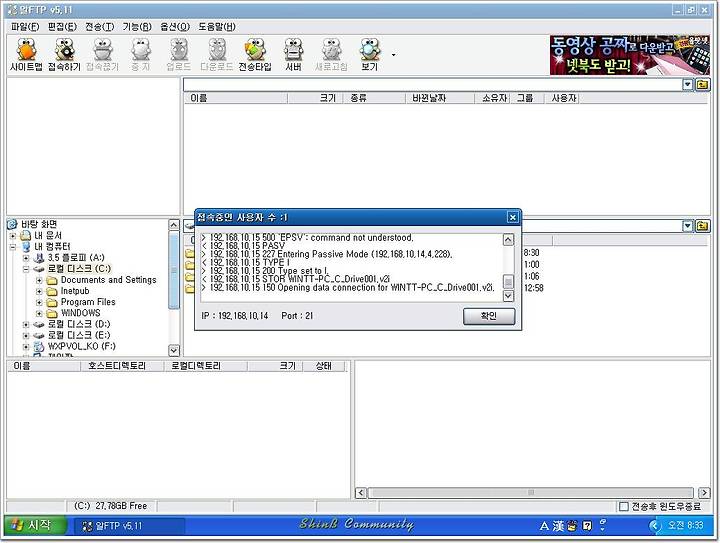
Task: Select 바탕 화면 in the folder tree
Action: (x=39, y=224)
